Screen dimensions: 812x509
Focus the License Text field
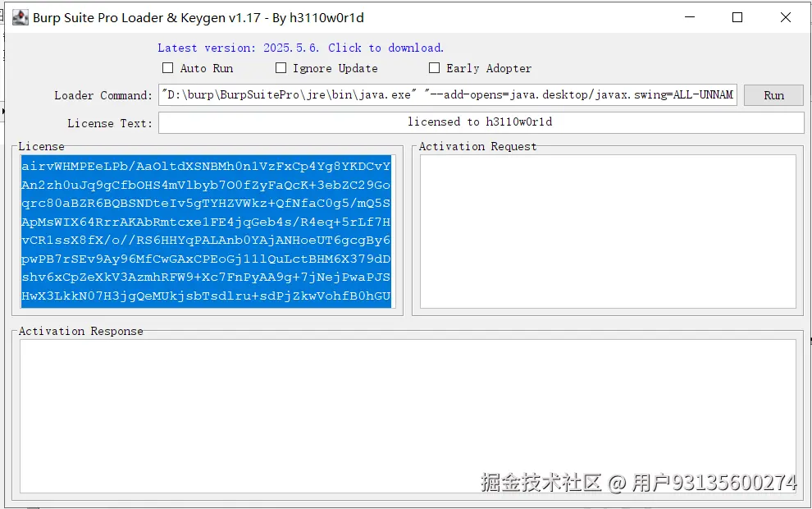pos(481,123)
